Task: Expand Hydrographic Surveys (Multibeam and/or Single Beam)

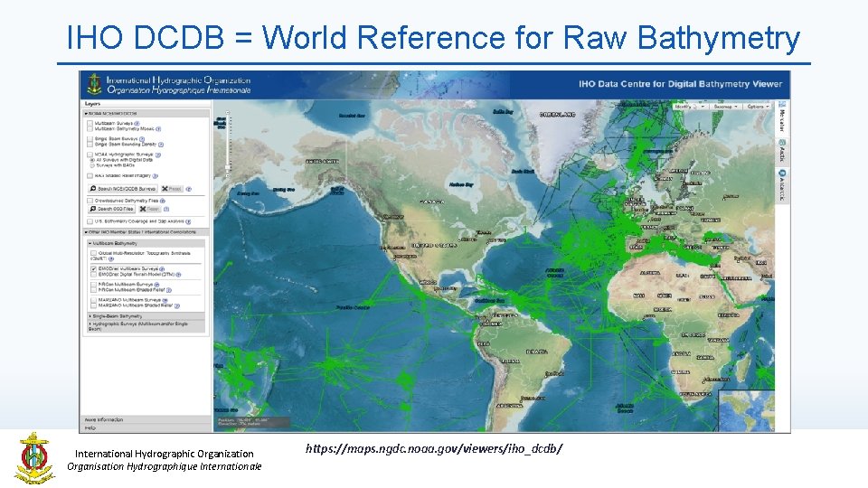Action: click(x=146, y=326)
